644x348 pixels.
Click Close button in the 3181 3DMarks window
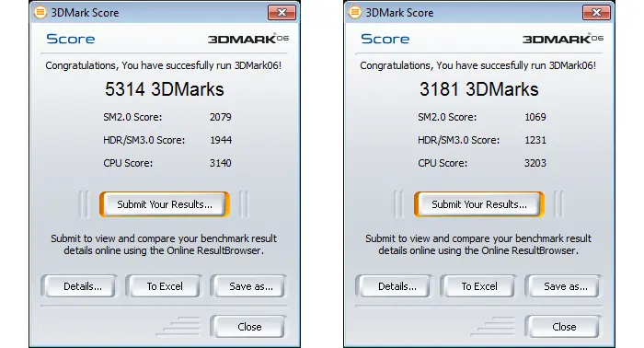563,327
